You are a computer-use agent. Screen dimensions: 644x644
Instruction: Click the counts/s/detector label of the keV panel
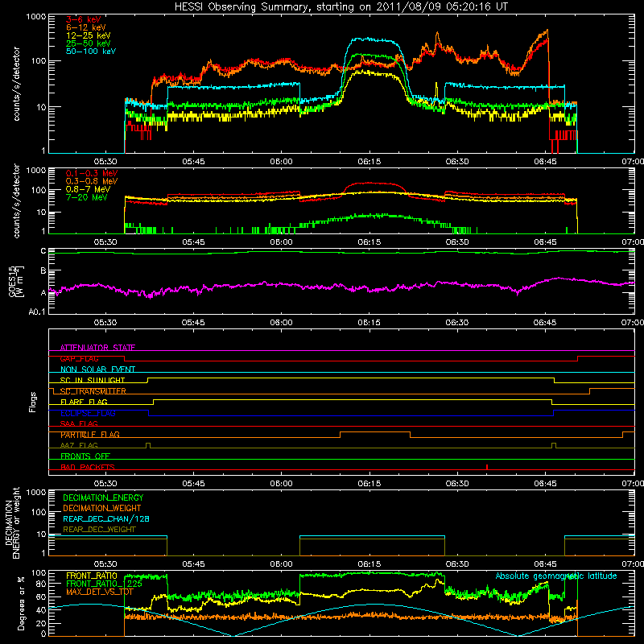(16, 84)
